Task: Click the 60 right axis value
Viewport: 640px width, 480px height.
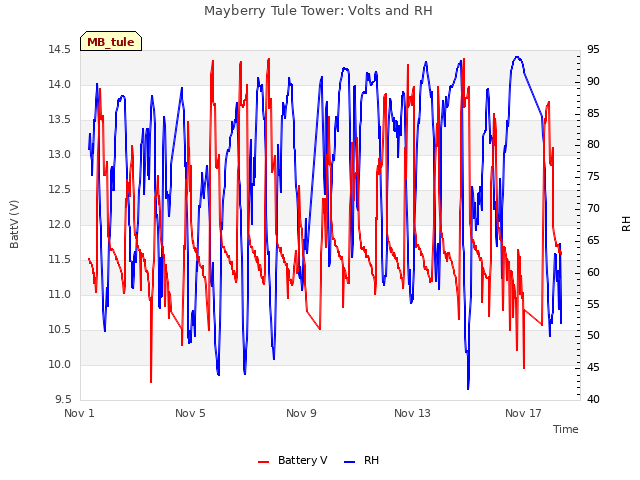Action: [x=593, y=272]
